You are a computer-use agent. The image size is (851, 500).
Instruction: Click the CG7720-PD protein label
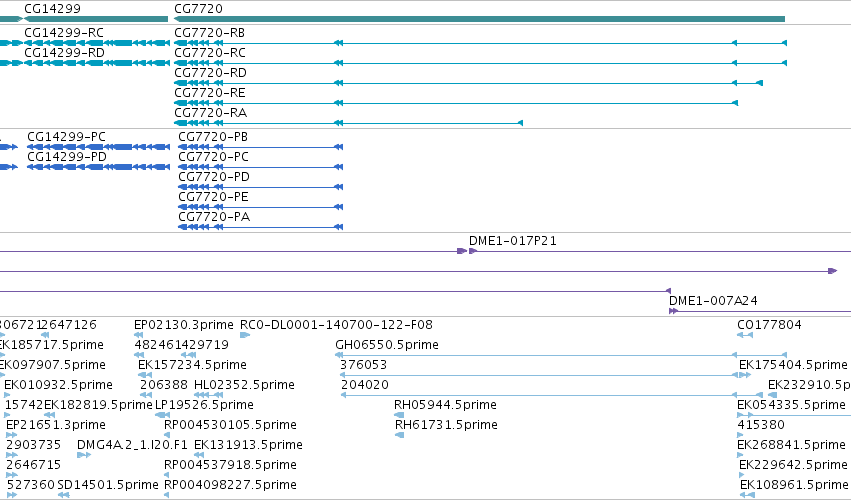point(214,178)
